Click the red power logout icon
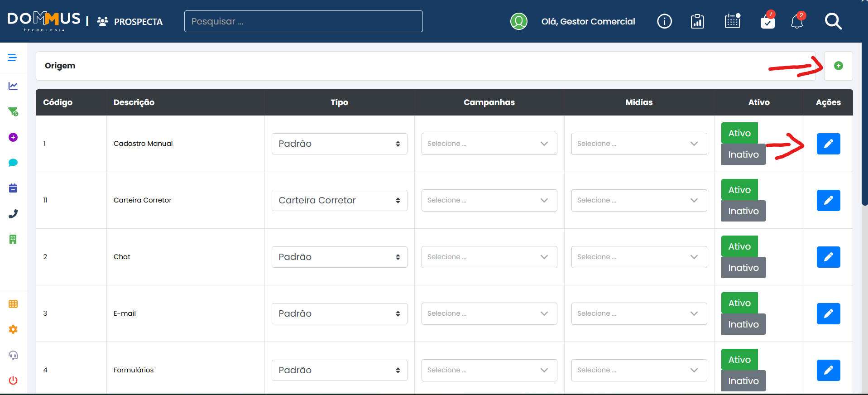 (x=13, y=381)
